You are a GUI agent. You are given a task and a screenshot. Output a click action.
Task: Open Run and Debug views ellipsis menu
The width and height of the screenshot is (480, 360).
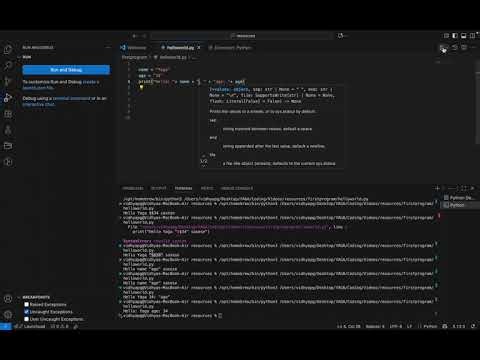click(108, 47)
